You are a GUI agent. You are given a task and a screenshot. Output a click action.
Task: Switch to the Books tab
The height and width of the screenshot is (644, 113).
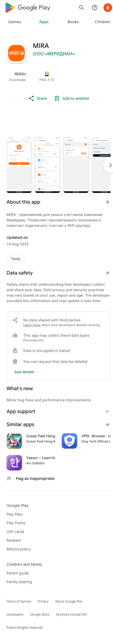(x=73, y=22)
